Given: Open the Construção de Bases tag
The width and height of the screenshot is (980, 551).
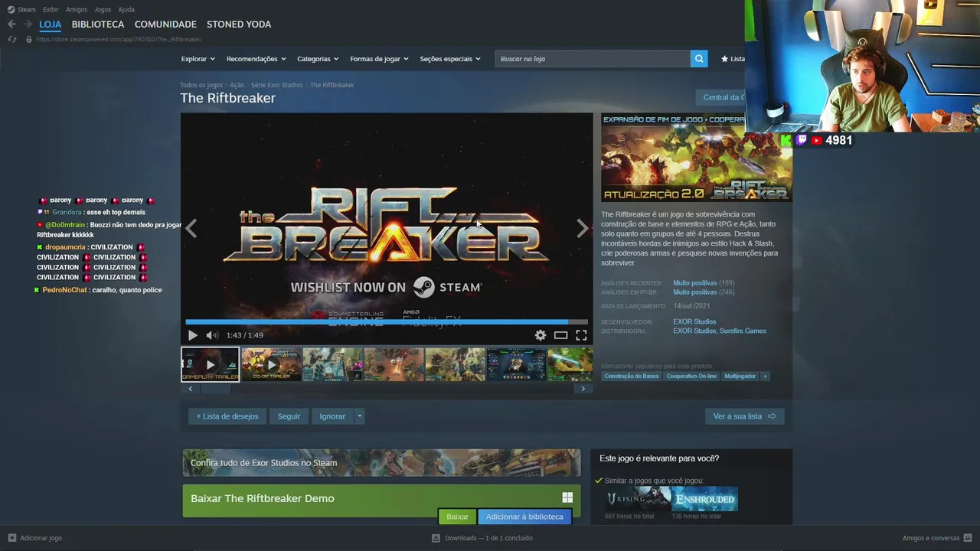Looking at the screenshot, I should pyautogui.click(x=631, y=377).
